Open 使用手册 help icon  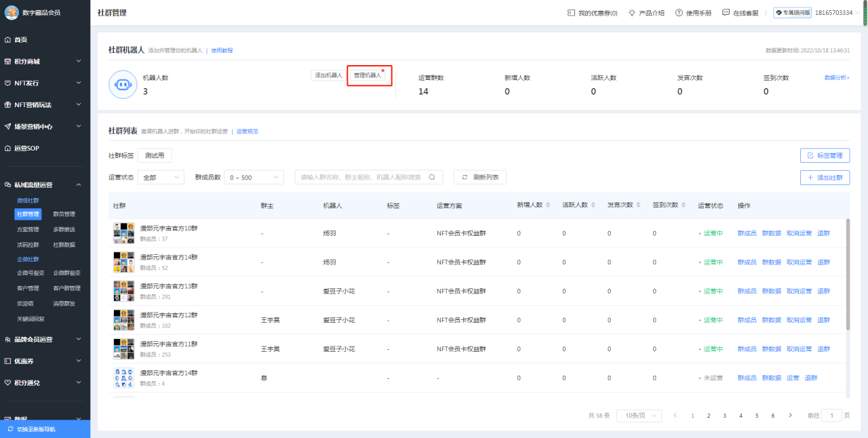click(x=679, y=13)
